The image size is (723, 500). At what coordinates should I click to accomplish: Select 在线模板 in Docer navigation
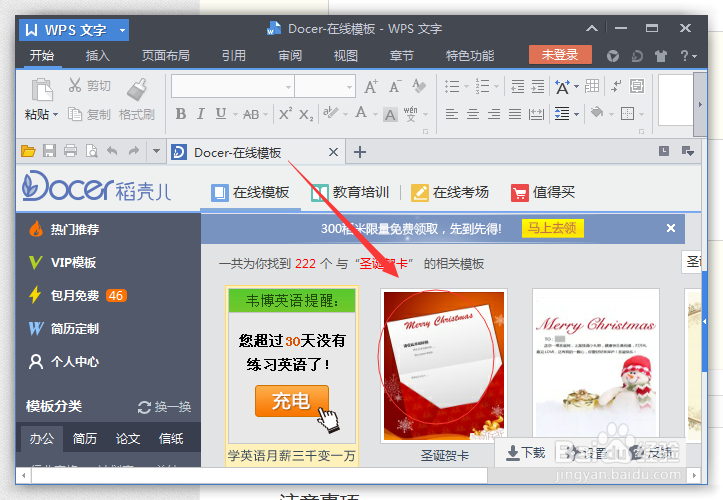pyautogui.click(x=250, y=192)
